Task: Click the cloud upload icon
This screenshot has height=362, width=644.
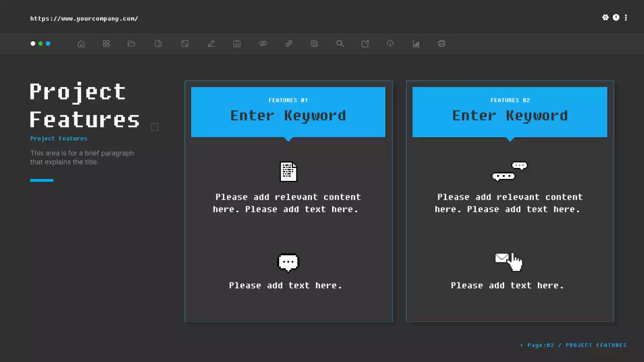Action: (390, 44)
